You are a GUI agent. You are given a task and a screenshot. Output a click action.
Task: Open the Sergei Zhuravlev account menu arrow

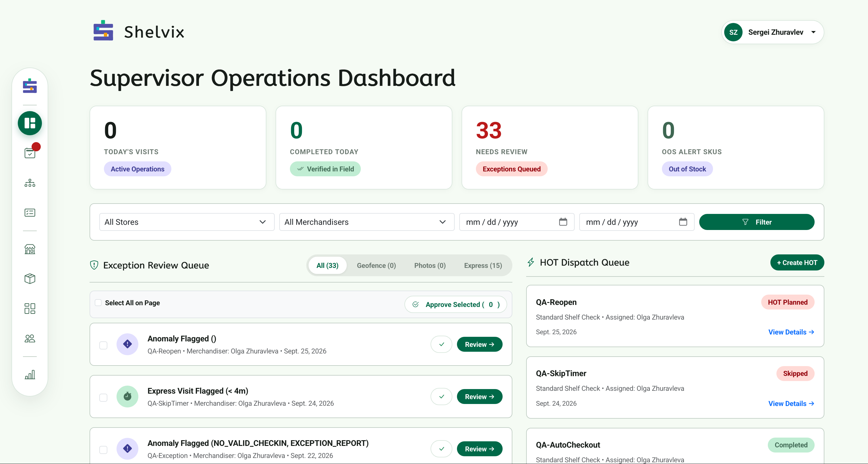[x=813, y=32]
